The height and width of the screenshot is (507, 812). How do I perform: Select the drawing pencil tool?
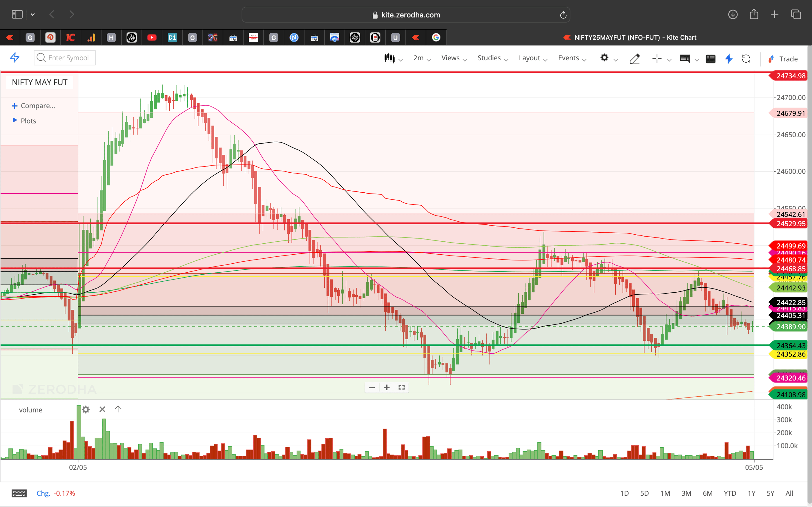[635, 59]
